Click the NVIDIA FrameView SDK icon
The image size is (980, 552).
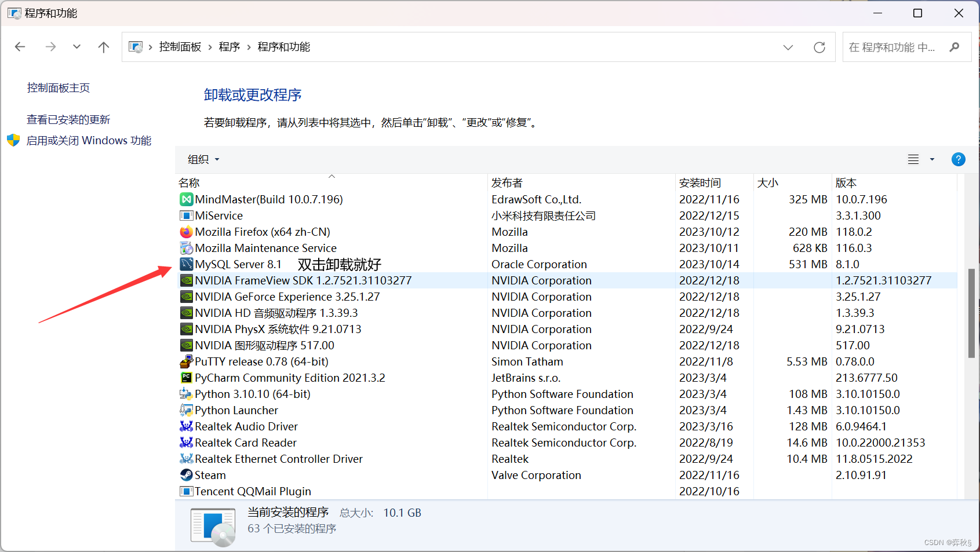[x=186, y=281]
